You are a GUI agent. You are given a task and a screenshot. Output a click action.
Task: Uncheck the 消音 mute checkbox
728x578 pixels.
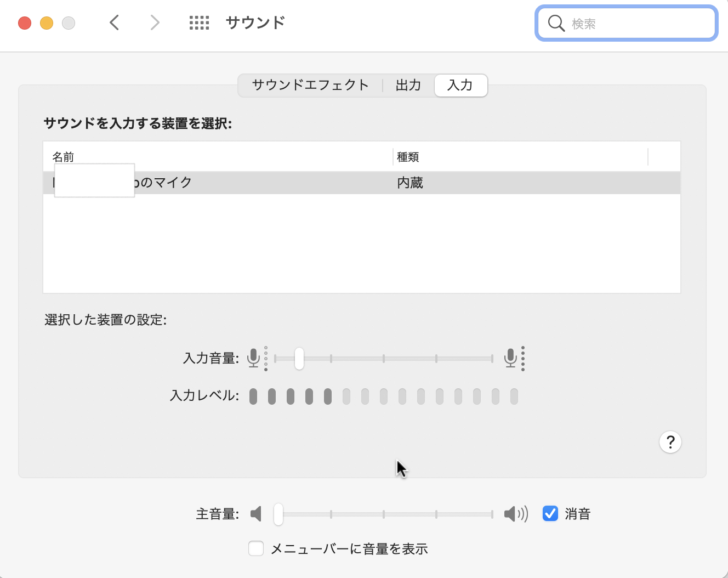coord(550,514)
